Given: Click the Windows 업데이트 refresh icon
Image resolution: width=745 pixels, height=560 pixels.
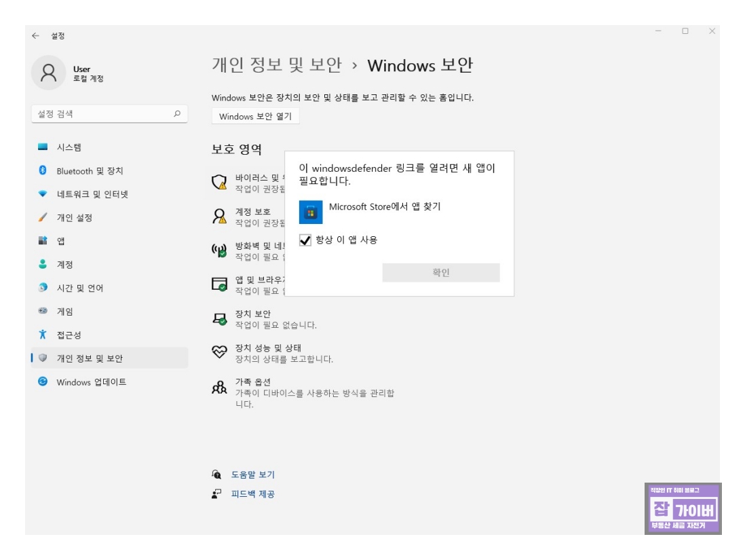Looking at the screenshot, I should (x=43, y=381).
